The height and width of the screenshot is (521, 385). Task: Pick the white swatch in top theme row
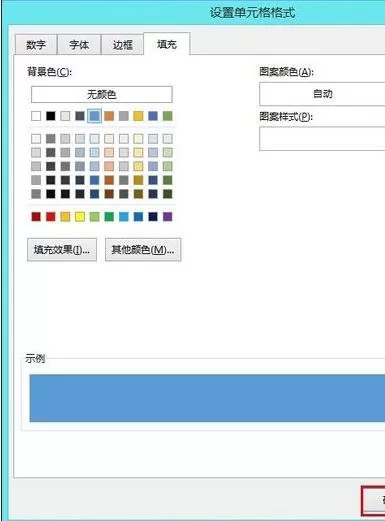point(36,116)
